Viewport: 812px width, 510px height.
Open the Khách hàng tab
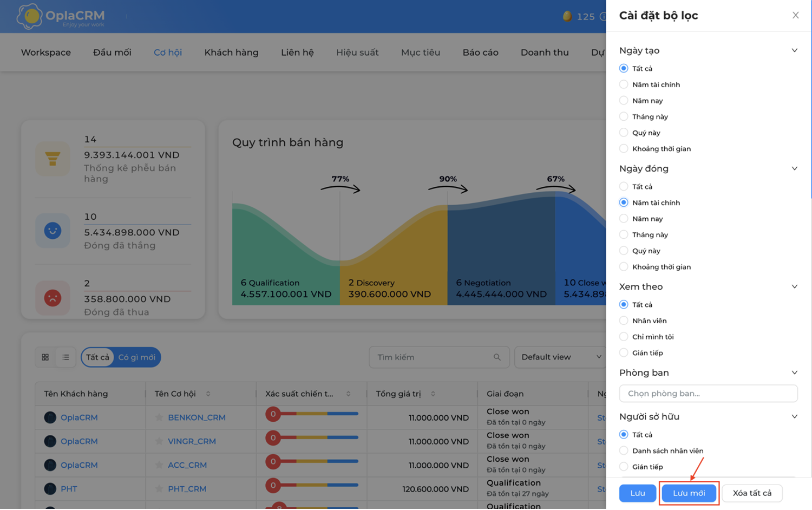click(231, 53)
